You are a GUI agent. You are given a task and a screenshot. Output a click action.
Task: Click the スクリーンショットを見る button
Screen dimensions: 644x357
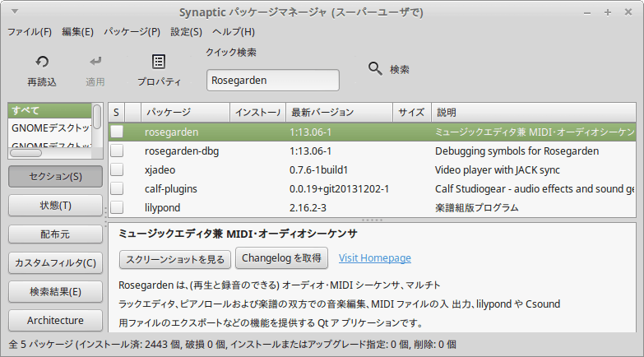click(175, 259)
